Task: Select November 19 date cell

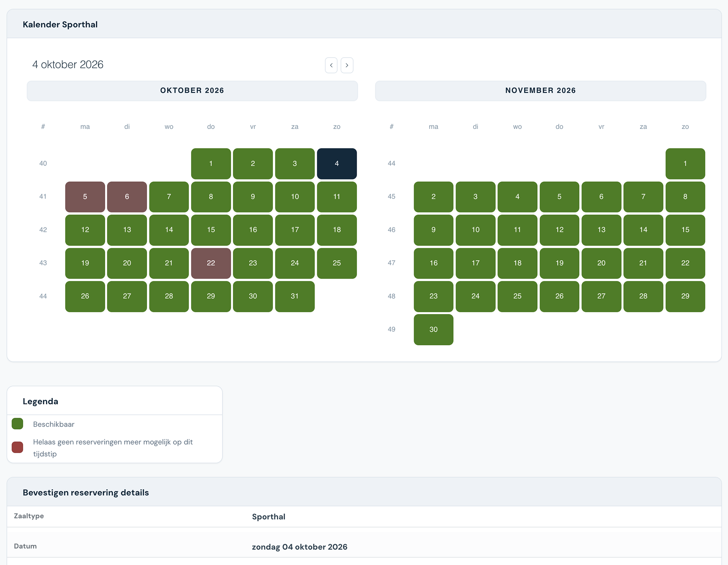Action: 559,263
